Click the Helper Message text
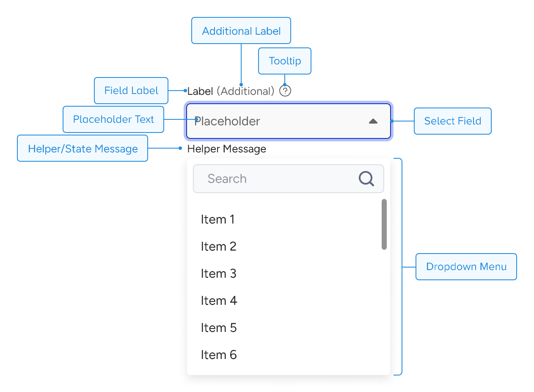This screenshot has height=392, width=534. [x=227, y=149]
